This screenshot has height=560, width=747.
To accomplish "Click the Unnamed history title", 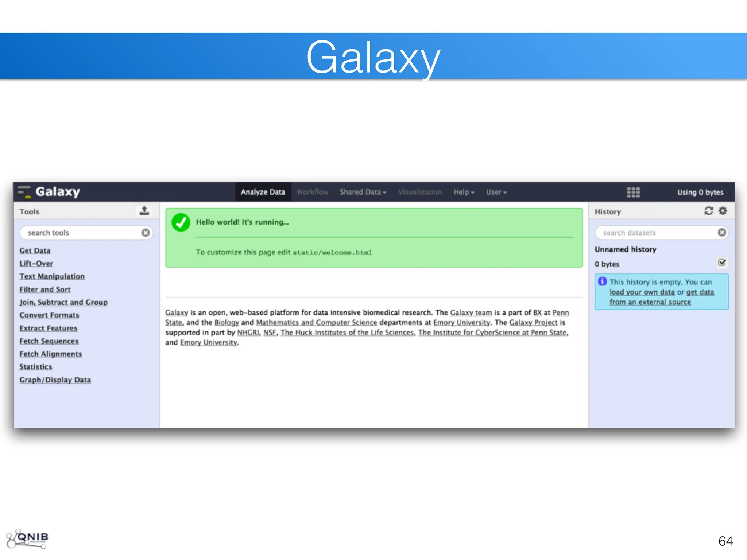I will 625,249.
